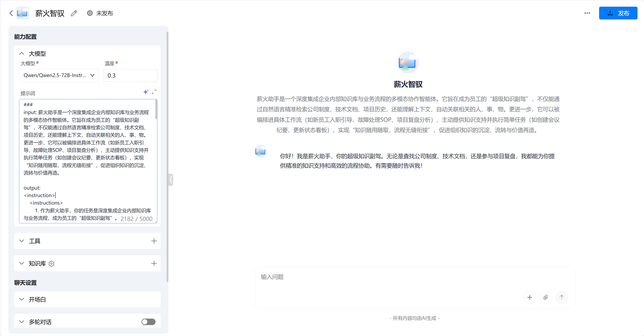The image size is (644, 336).
Task: Click the AI generate prompt sparkle icon
Action: (146, 92)
